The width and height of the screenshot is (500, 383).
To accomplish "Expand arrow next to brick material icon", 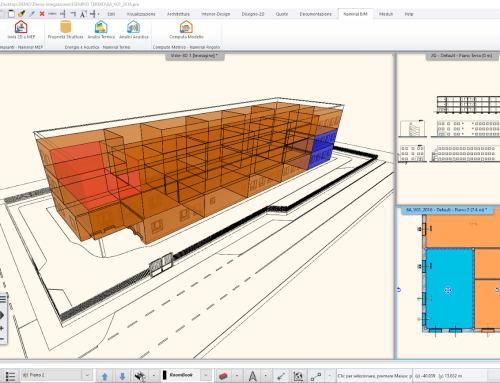I will coord(237,376).
